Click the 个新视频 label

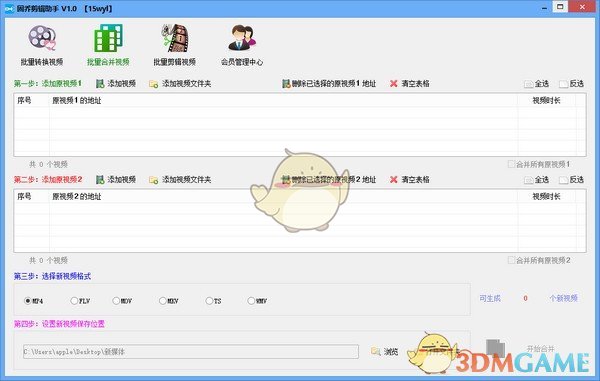564,298
